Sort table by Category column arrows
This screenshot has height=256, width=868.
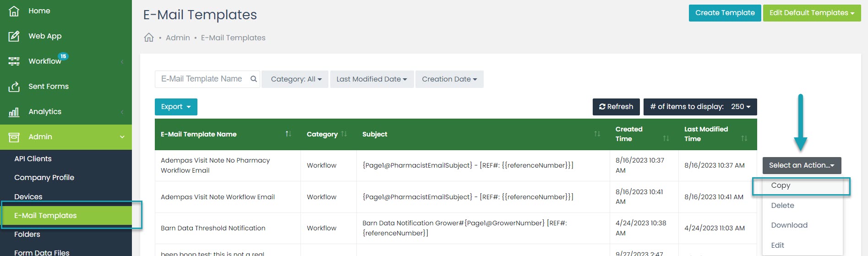pyautogui.click(x=344, y=134)
